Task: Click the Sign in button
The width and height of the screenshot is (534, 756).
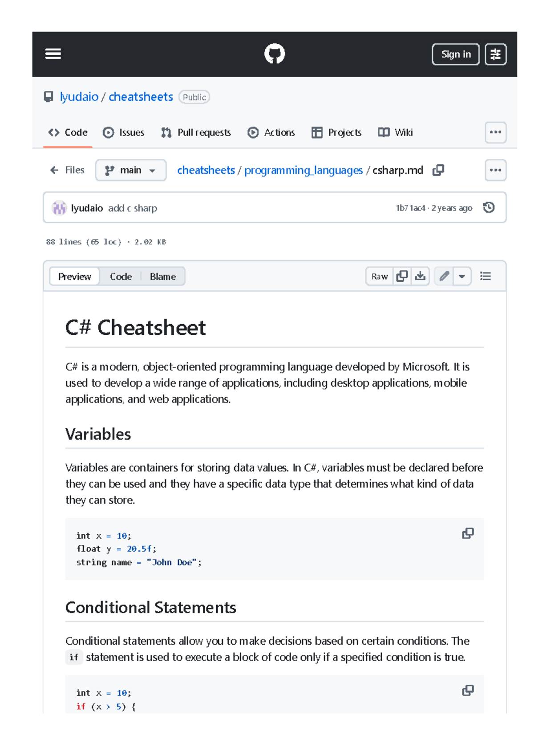Action: pyautogui.click(x=455, y=54)
